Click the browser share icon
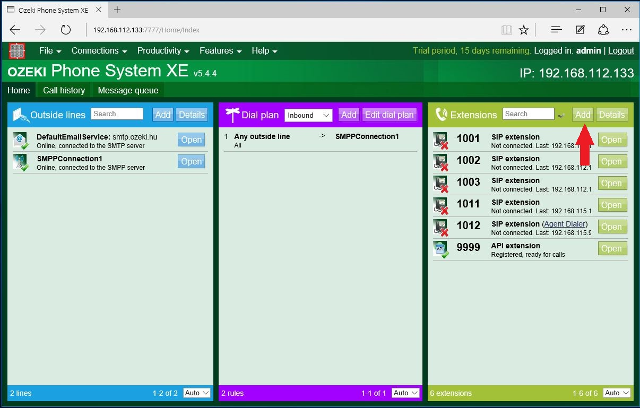 [604, 29]
